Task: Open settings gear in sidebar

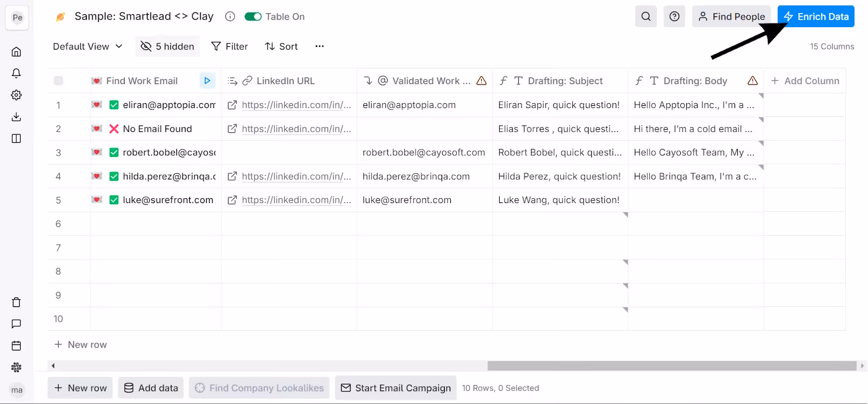Action: click(x=16, y=95)
